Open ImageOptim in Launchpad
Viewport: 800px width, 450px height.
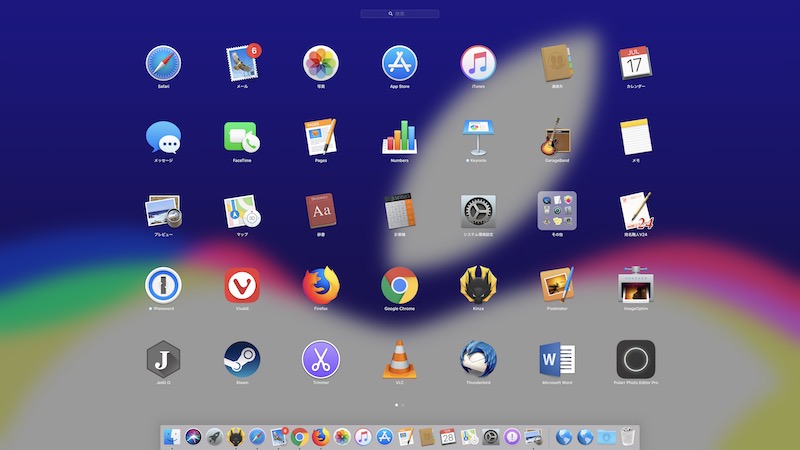(x=636, y=285)
